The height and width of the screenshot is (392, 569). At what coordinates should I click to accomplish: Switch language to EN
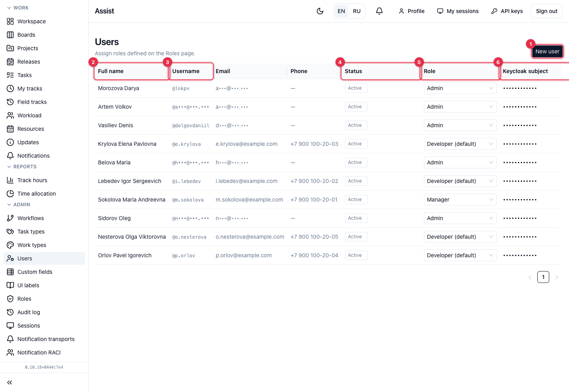[341, 11]
